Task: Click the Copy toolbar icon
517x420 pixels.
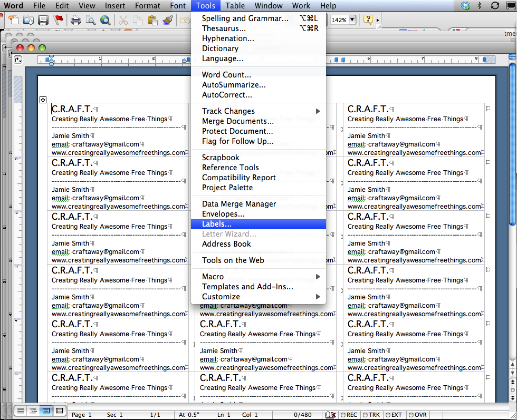Action: pos(138,20)
